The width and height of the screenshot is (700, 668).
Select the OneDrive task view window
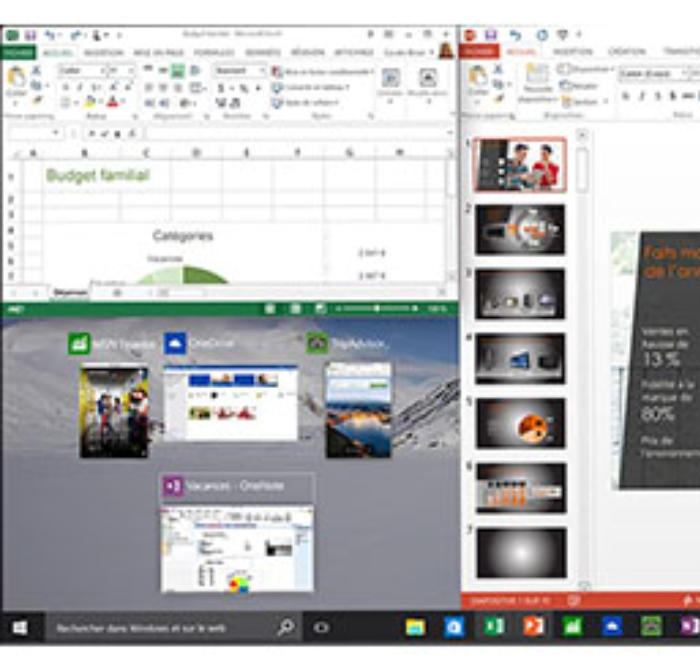click(230, 403)
